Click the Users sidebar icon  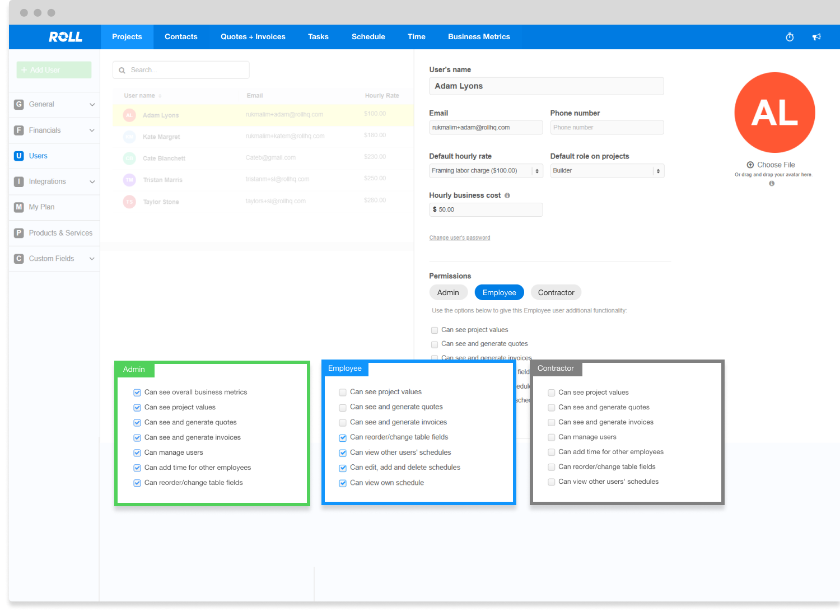point(19,156)
